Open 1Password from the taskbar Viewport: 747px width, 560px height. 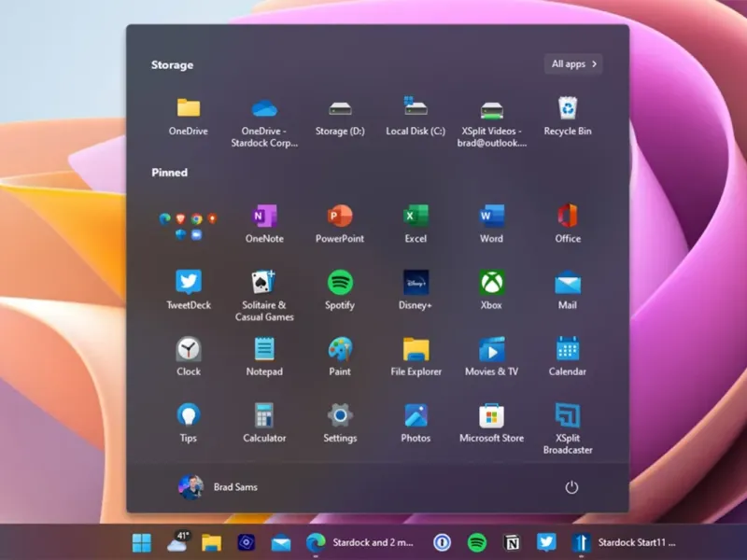coord(442,542)
